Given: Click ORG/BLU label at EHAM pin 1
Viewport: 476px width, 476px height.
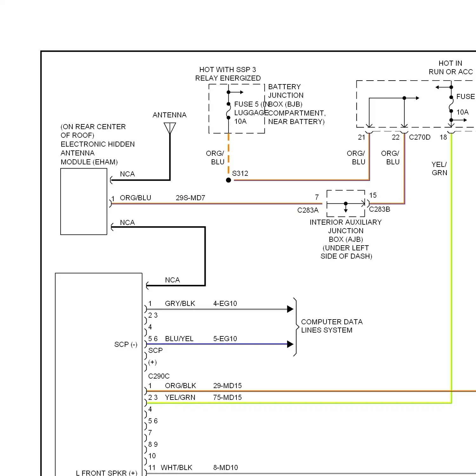Looking at the screenshot, I should (136, 198).
